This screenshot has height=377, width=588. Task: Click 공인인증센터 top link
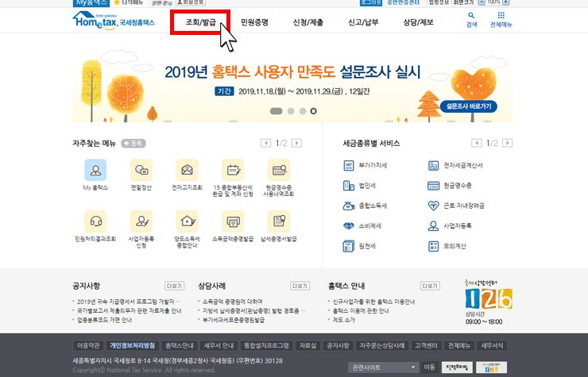pos(403,2)
